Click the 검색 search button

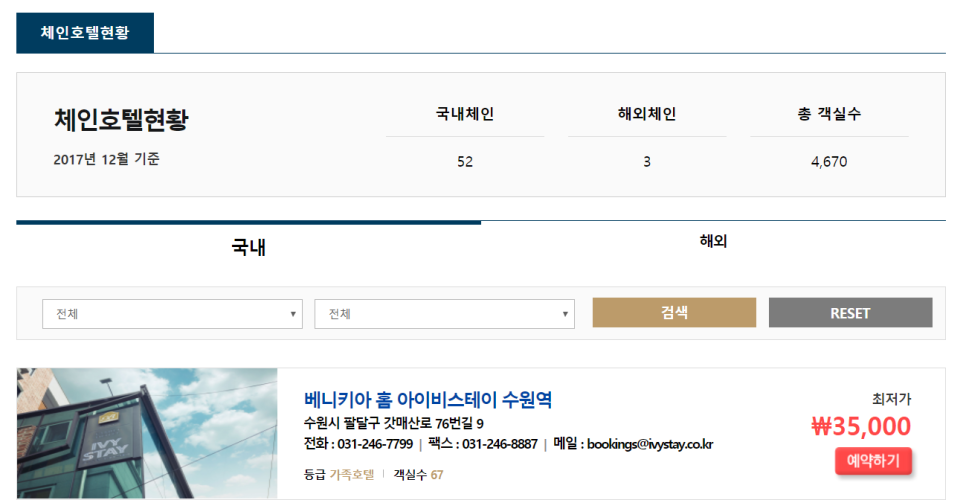coord(674,313)
